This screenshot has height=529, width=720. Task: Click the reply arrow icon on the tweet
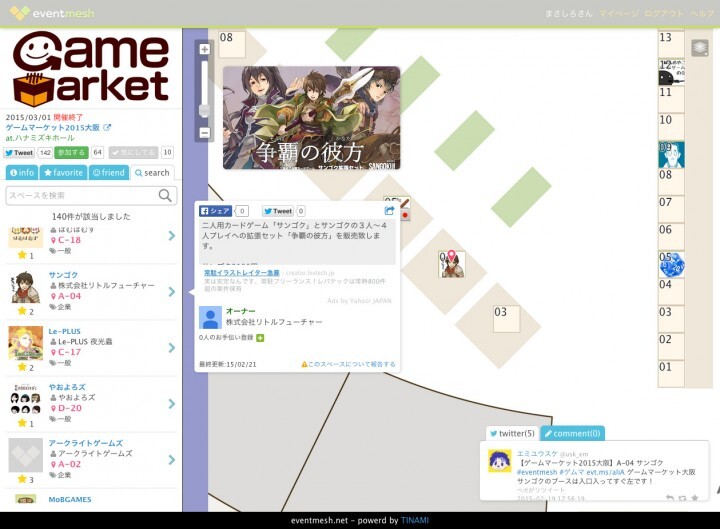tap(670, 498)
